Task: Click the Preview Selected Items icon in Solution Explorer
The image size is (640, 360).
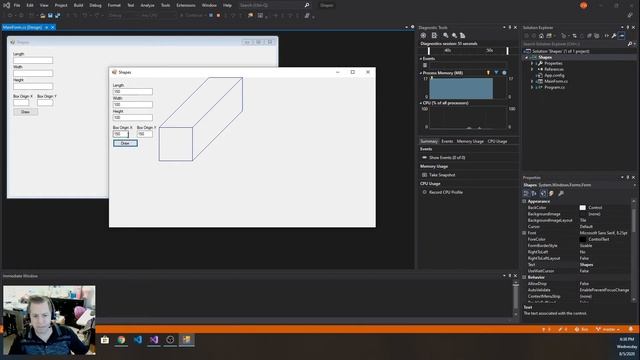Action: (x=621, y=36)
